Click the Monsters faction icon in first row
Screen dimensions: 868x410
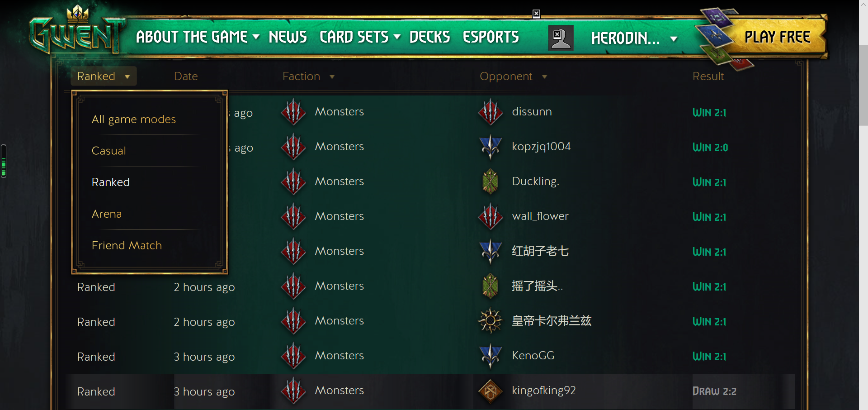pyautogui.click(x=294, y=112)
